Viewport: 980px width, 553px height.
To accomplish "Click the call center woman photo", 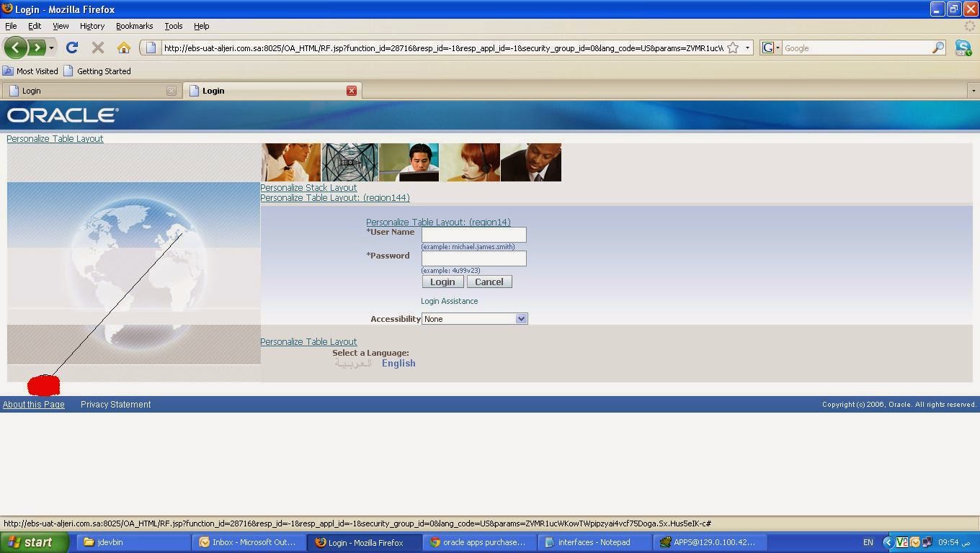I will 470,162.
